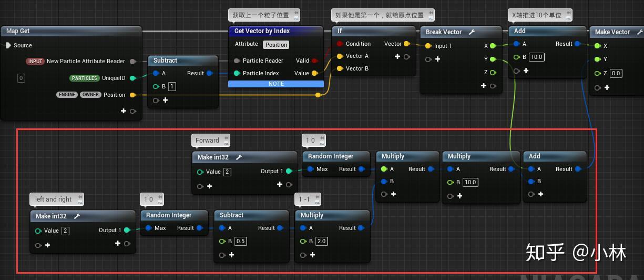Click the Position output pin on Map Get
Screen dimensions: 644x280
(x=133, y=95)
